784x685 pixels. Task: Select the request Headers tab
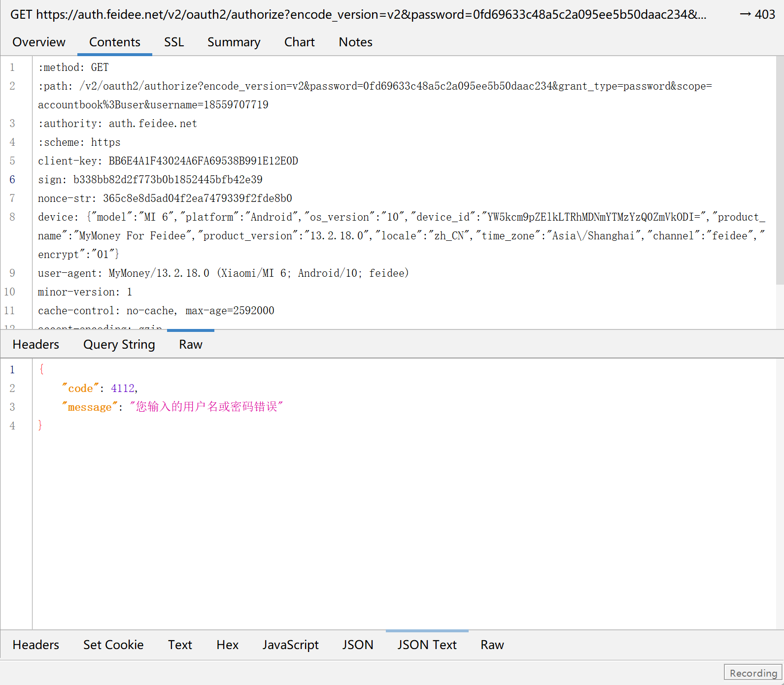point(36,344)
